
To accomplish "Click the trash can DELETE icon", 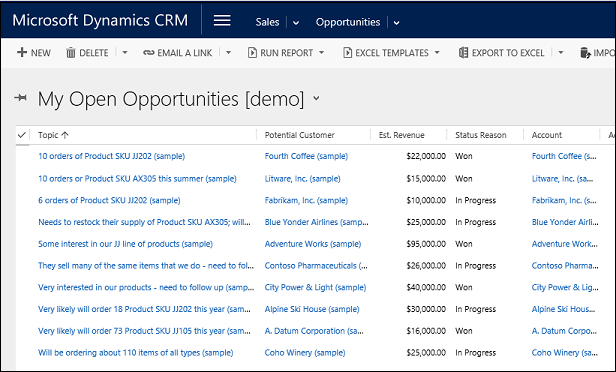I will pyautogui.click(x=71, y=53).
